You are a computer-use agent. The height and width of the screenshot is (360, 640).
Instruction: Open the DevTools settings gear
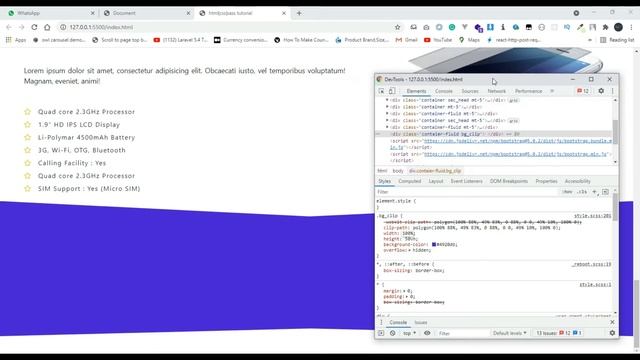[601, 91]
